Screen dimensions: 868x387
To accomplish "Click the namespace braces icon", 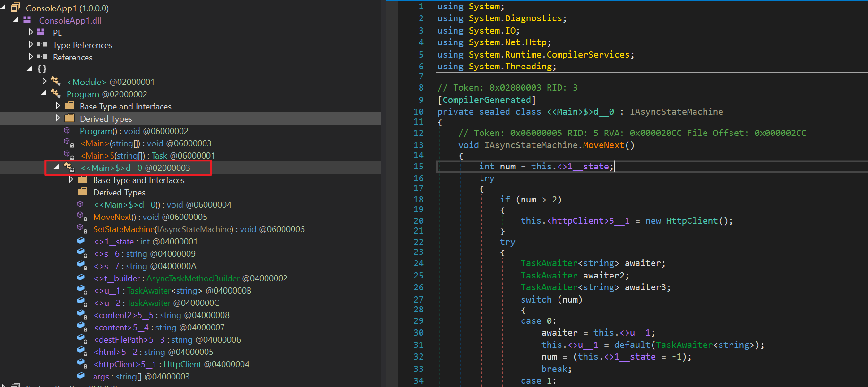I will [x=42, y=69].
